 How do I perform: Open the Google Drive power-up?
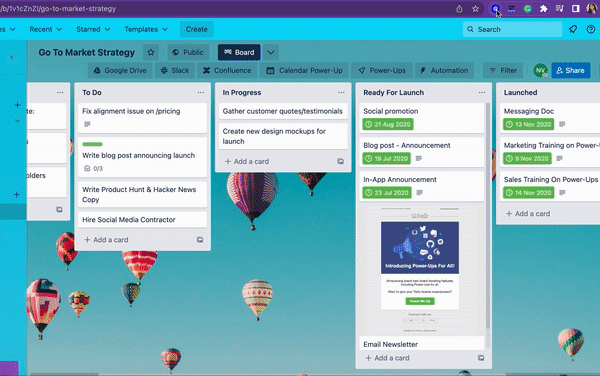pyautogui.click(x=120, y=70)
